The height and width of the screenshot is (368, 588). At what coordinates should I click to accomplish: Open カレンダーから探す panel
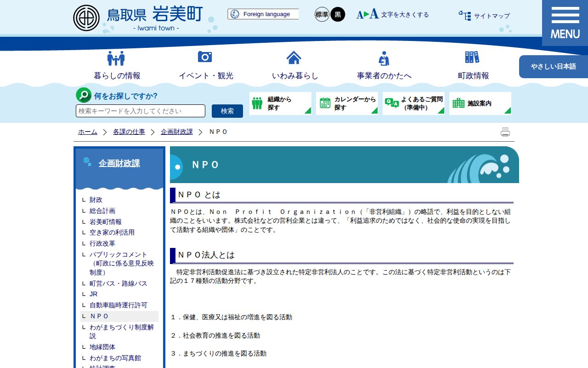click(347, 103)
